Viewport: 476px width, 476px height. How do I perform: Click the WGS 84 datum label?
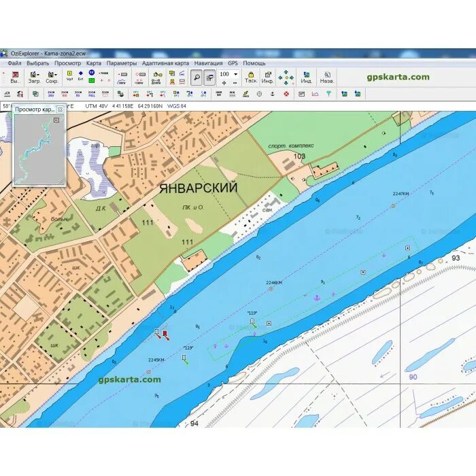177,106
